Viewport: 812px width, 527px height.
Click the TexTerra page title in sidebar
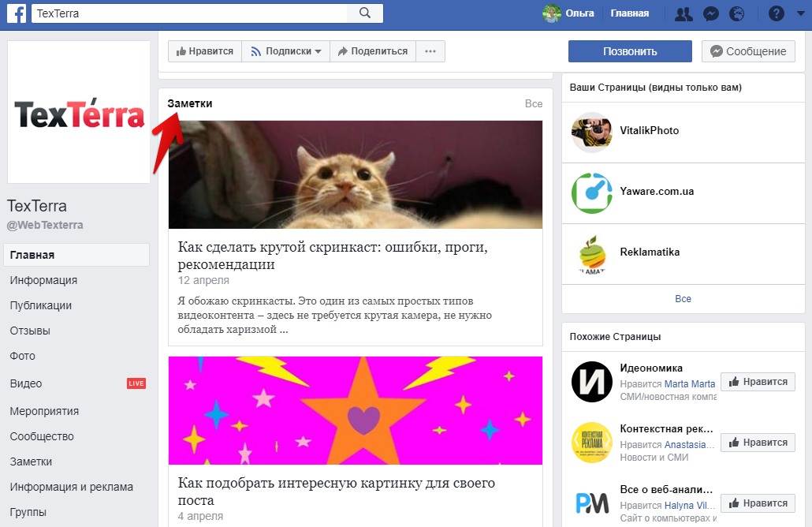tap(37, 206)
